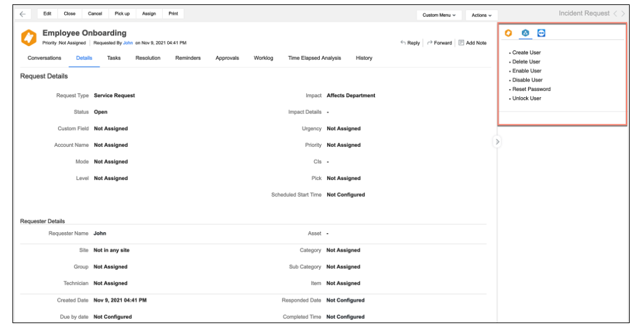Open the Worklog tab

(x=263, y=58)
